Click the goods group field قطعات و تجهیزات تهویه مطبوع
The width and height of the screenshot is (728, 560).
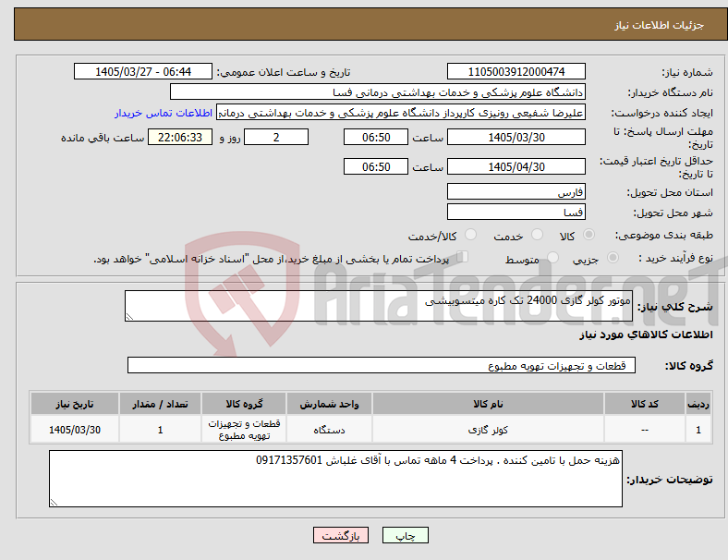pyautogui.click(x=382, y=365)
